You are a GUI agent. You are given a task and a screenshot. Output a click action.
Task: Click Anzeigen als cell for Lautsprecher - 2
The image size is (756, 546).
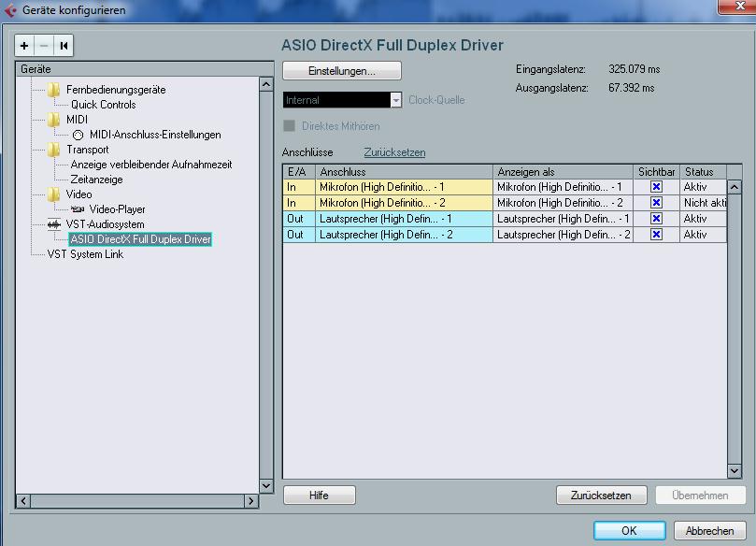563,235
